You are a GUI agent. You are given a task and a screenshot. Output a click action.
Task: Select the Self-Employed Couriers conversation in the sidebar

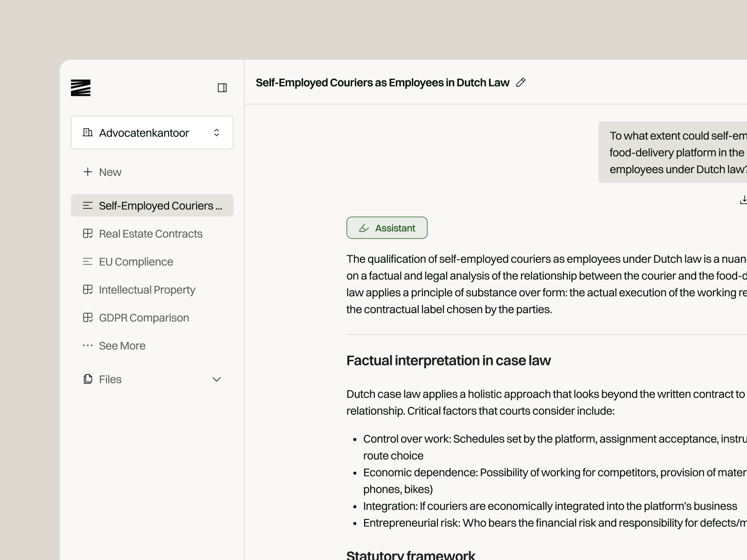click(x=152, y=205)
